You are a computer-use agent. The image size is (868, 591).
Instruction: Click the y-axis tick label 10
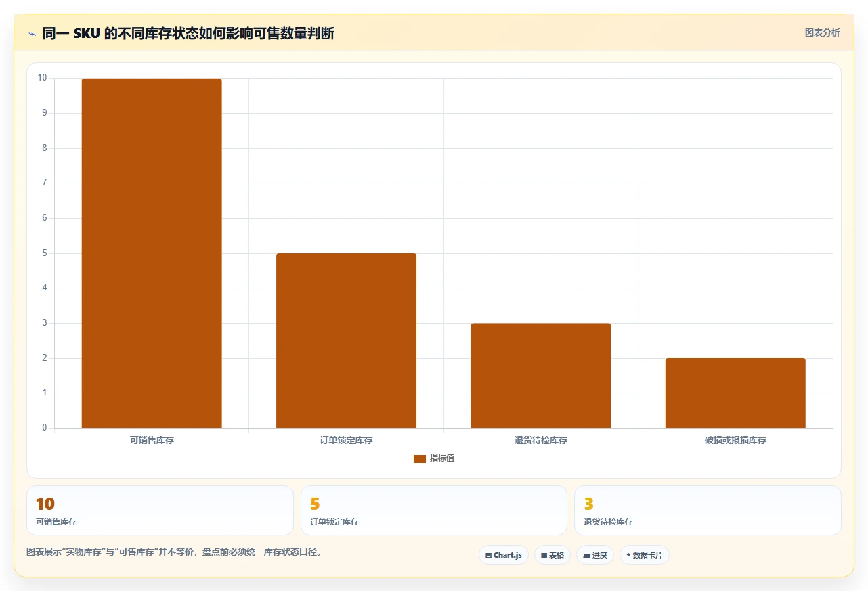point(43,78)
